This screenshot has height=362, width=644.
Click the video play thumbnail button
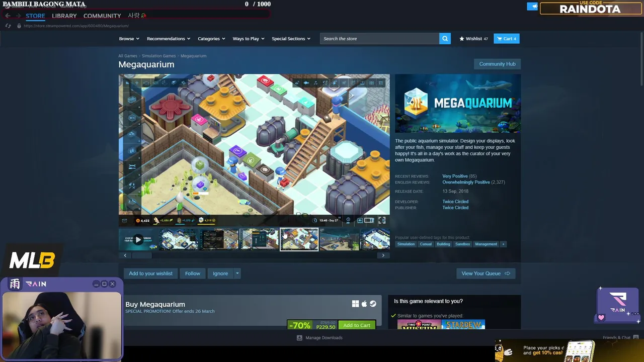point(138,240)
